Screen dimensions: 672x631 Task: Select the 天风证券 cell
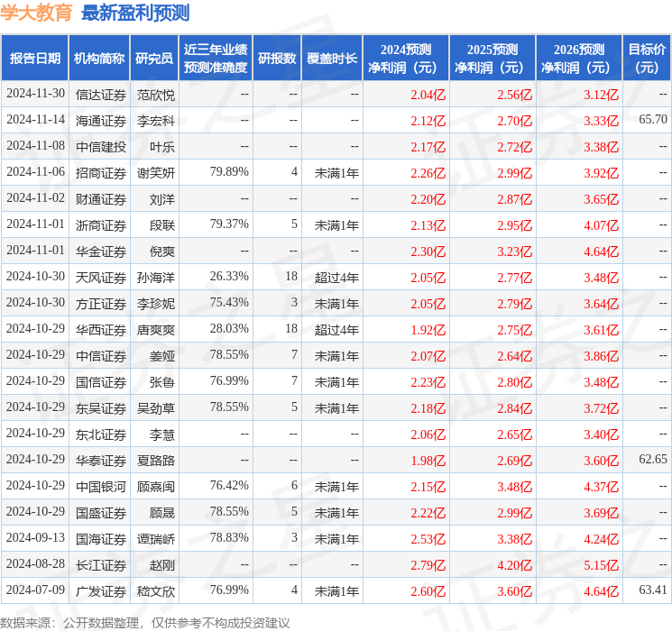click(x=101, y=278)
